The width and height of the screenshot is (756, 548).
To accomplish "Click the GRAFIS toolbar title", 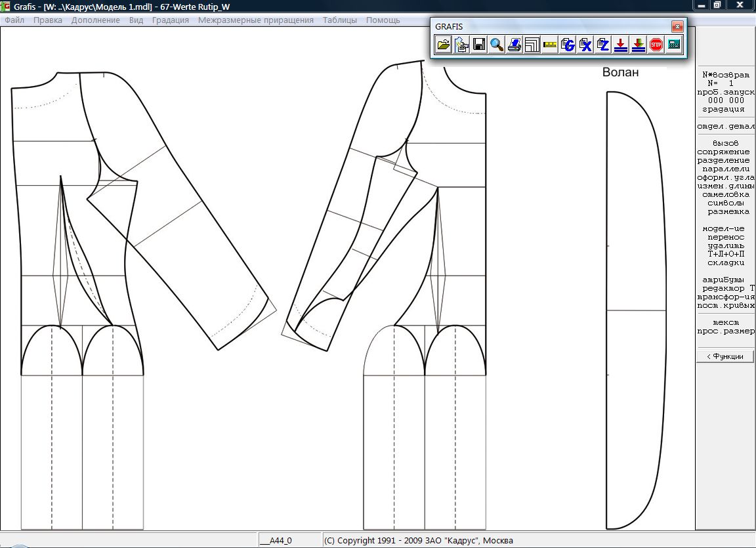I will click(449, 26).
